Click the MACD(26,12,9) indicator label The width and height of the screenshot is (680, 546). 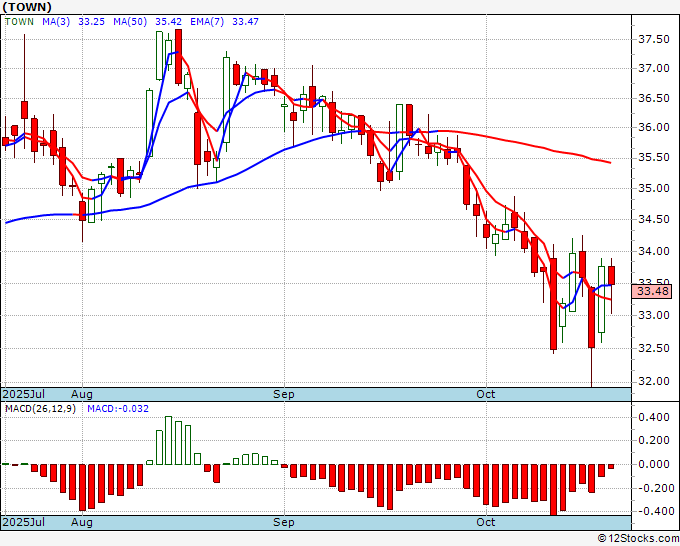coord(40,409)
